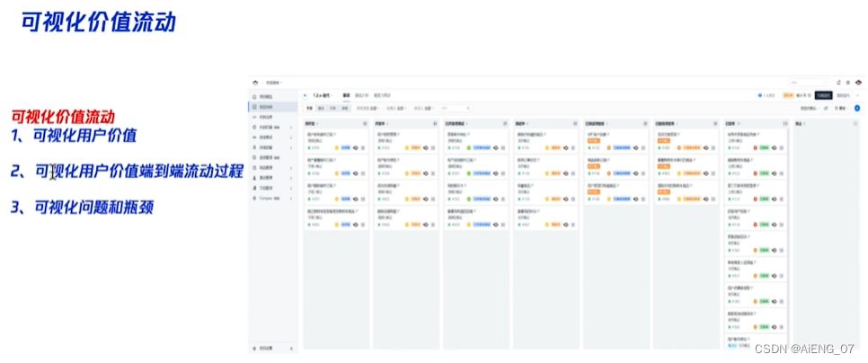Click the 规划迭代 button

[x=843, y=95]
